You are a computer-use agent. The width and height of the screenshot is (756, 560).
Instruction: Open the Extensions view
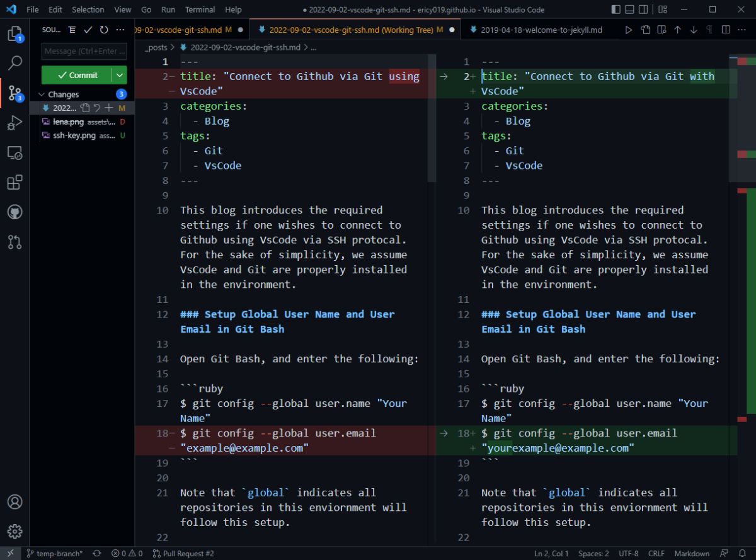(14, 183)
